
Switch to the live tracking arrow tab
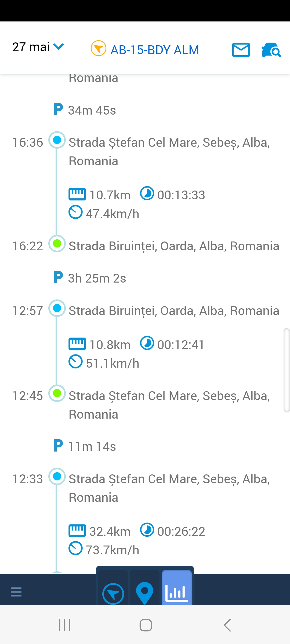[x=113, y=594]
